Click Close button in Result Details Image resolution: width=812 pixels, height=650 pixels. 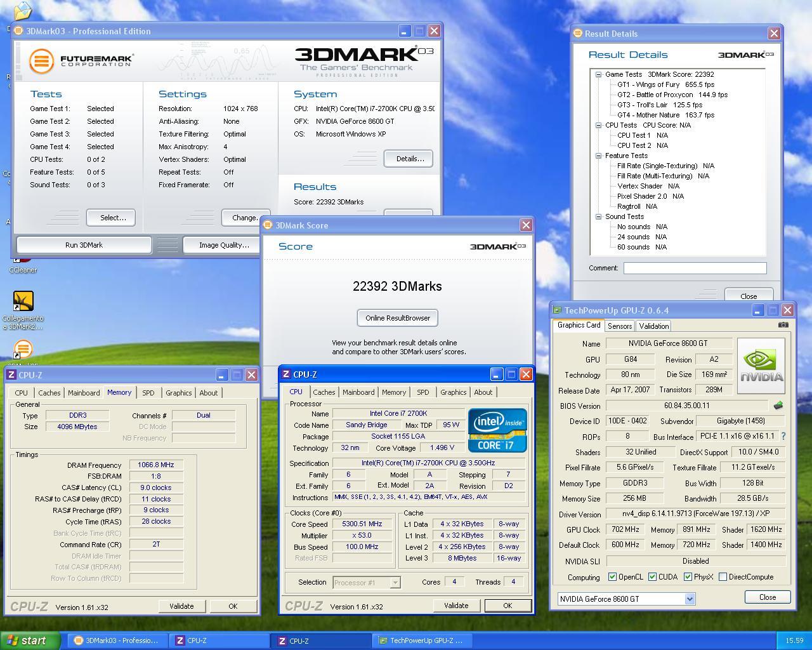[x=749, y=296]
